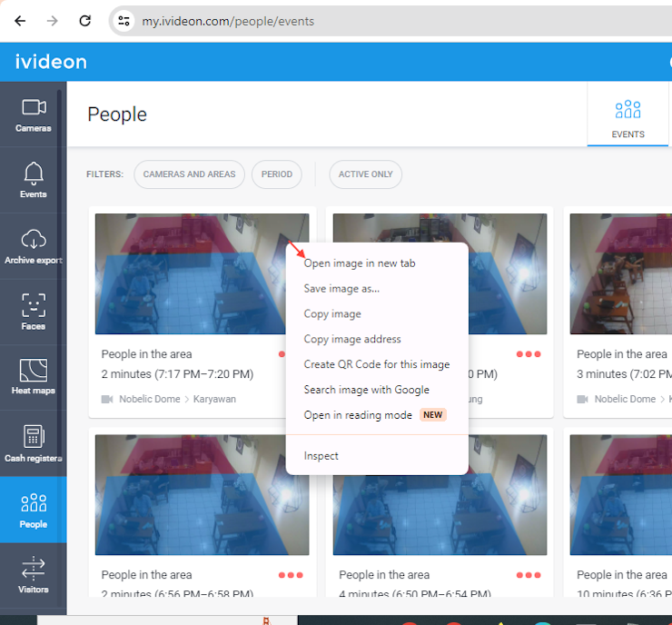Click the People page heading

pyautogui.click(x=117, y=114)
